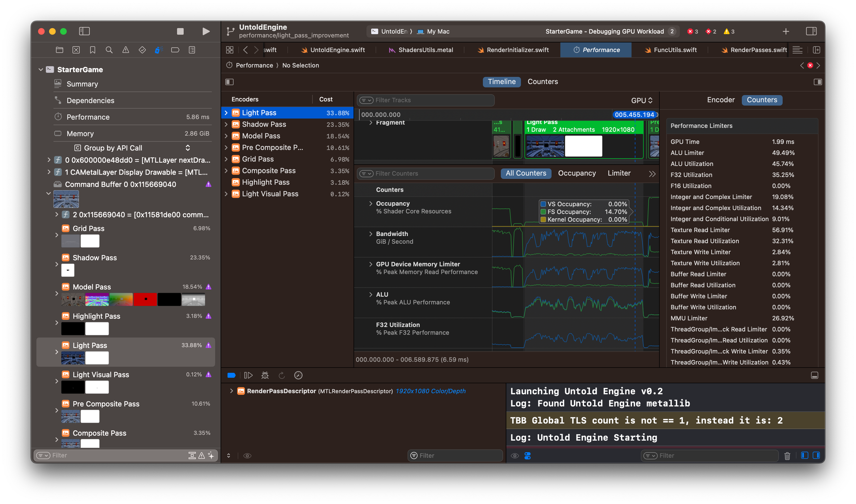The height and width of the screenshot is (504, 856).
Task: Open the ShadersUtils.metal tab
Action: (x=421, y=50)
